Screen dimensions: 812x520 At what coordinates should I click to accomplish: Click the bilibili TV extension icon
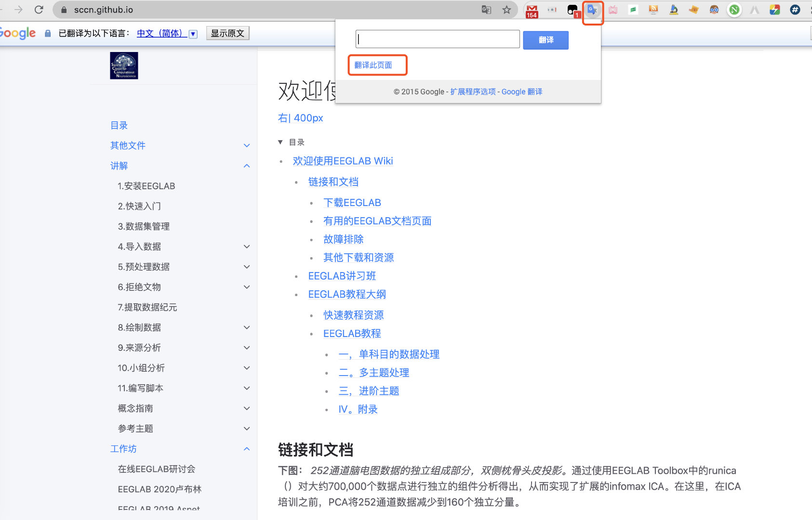[613, 10]
